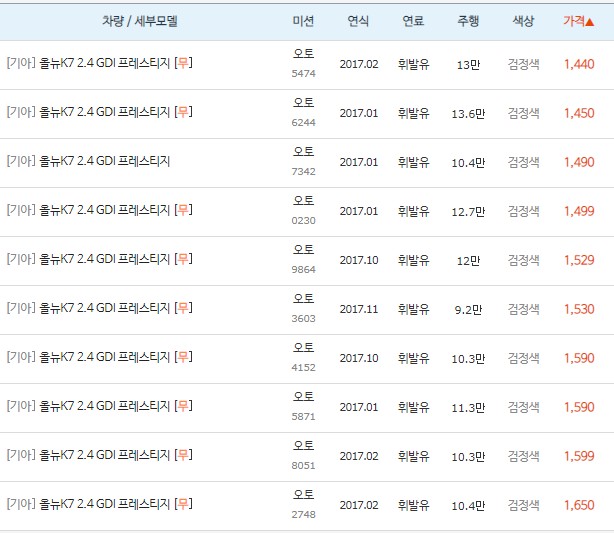Viewport: 614px width, 533px height.
Task: Click the 오토 link above plate 8051
Action: tap(303, 445)
